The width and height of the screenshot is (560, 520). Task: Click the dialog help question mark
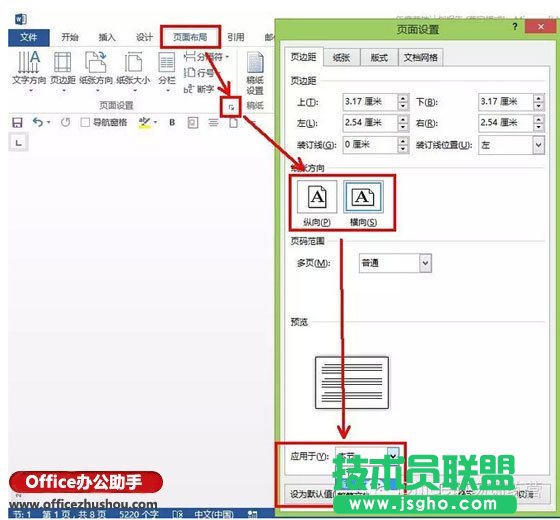(515, 27)
